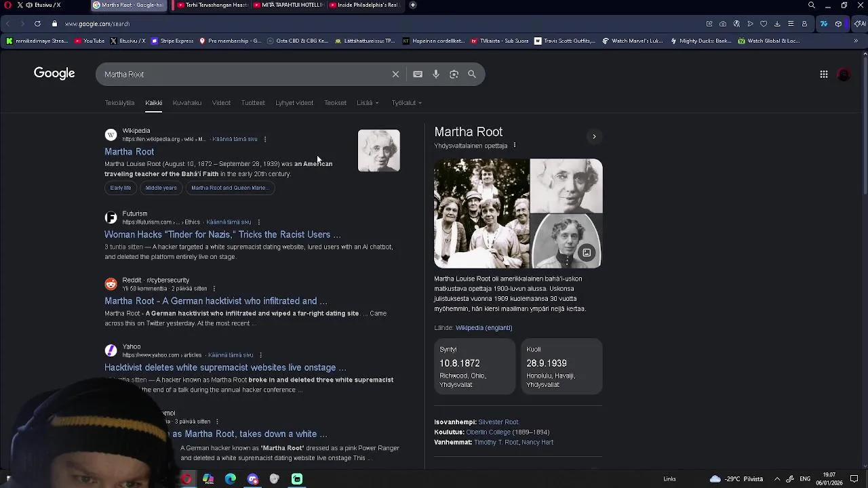Start a voice search with the microphone

pos(436,75)
